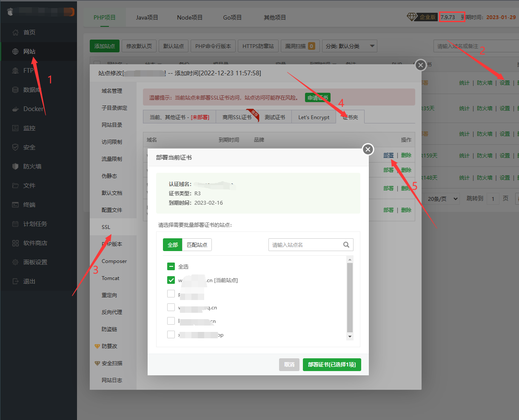Click the 漏洞扫描 button
Screen dimensions: 519x420
[300, 46]
